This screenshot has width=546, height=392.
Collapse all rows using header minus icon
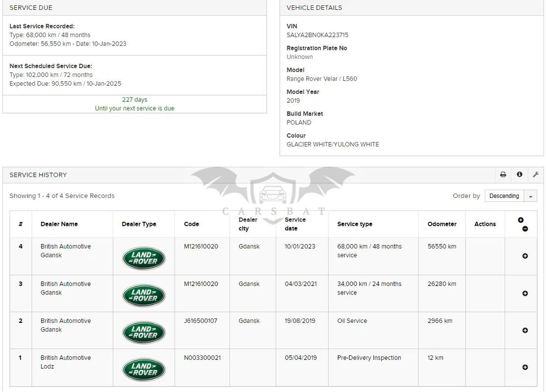point(525,229)
